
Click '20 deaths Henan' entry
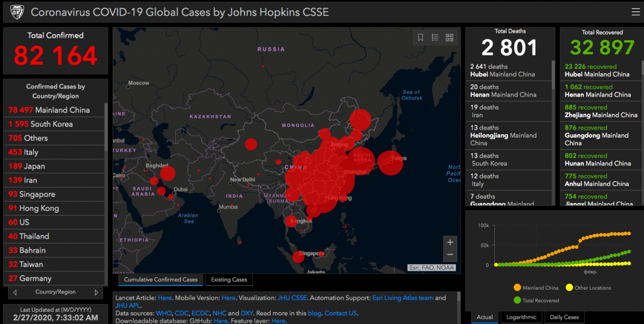[508, 91]
